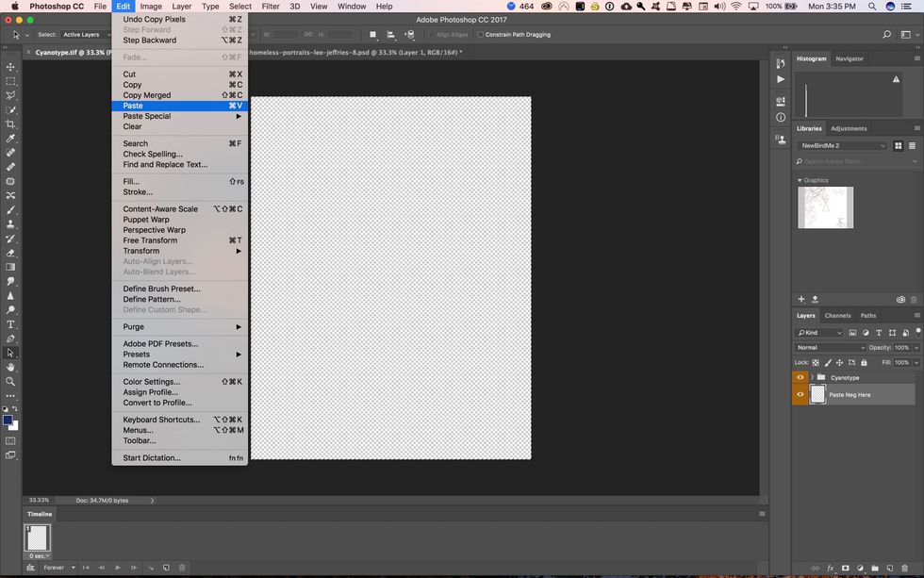Screen dimensions: 924x578
Task: Select the Hand tool
Action: click(x=11, y=367)
